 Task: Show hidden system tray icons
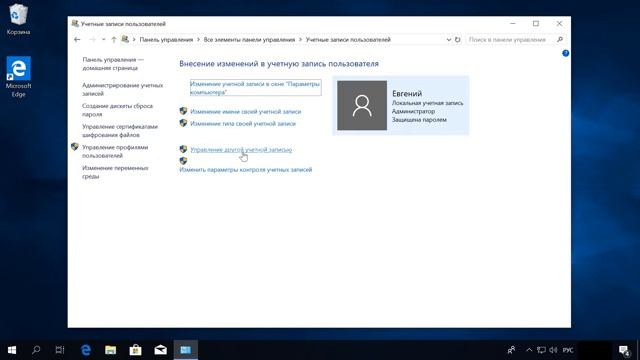pyautogui.click(x=529, y=350)
